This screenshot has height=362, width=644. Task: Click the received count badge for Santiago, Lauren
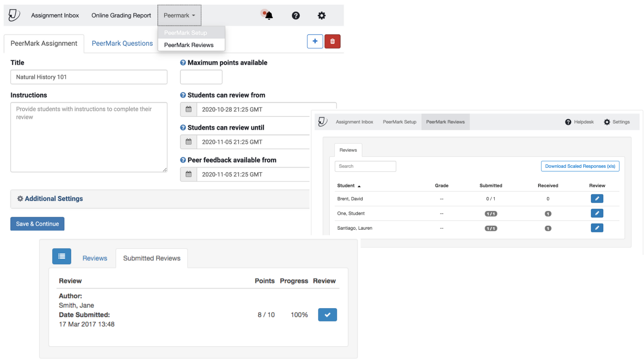[548, 228]
